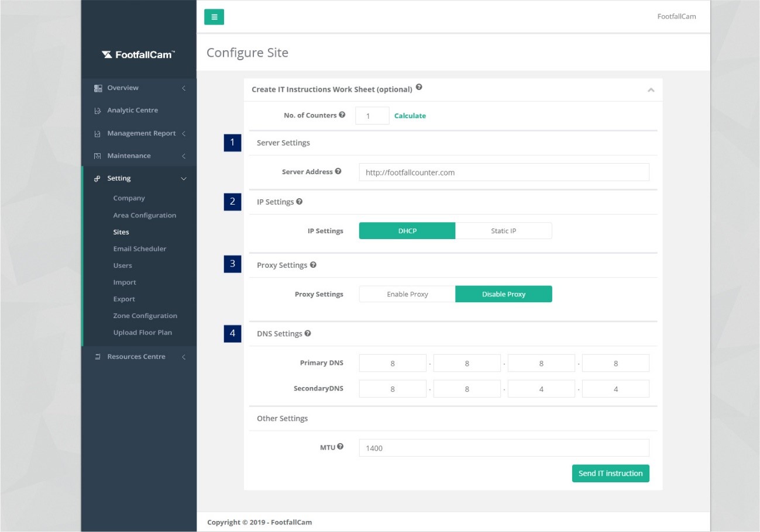Click the Server Address input field
Image resolution: width=760 pixels, height=532 pixels.
tap(504, 172)
